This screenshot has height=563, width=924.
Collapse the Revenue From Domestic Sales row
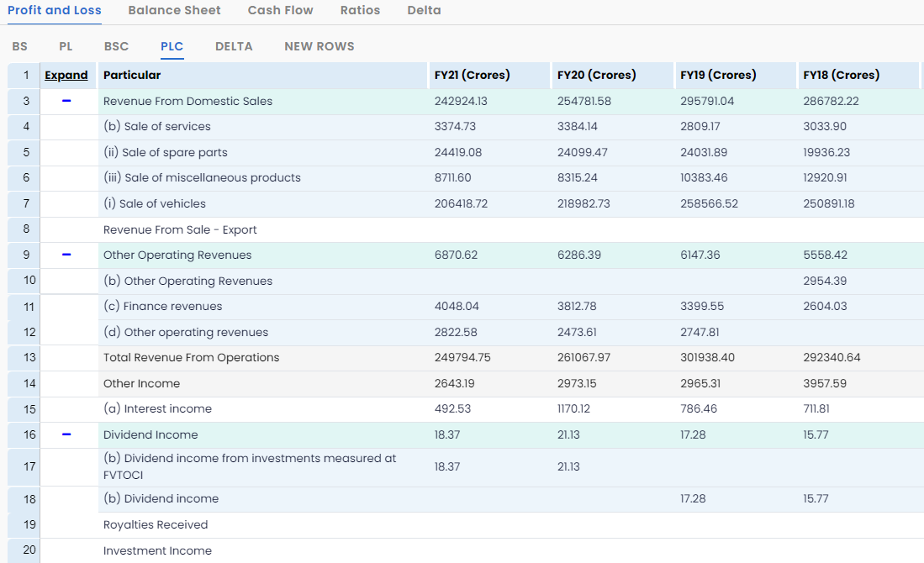pos(66,101)
